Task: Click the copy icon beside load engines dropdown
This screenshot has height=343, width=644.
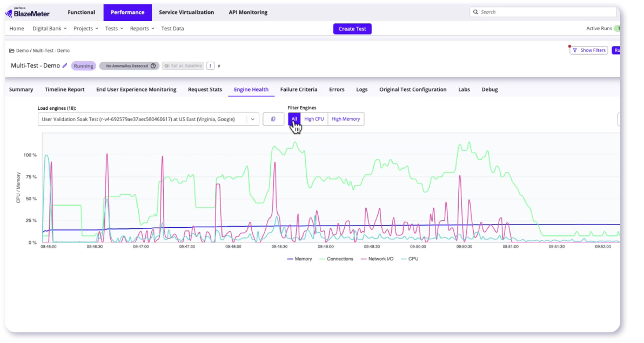Action: pyautogui.click(x=273, y=119)
